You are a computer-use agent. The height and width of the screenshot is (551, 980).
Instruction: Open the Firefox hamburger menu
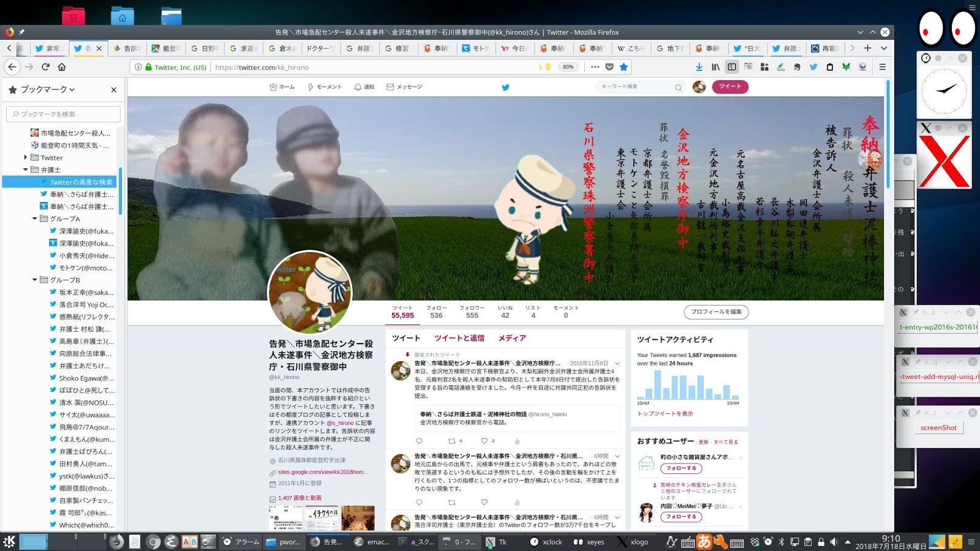pos(883,67)
